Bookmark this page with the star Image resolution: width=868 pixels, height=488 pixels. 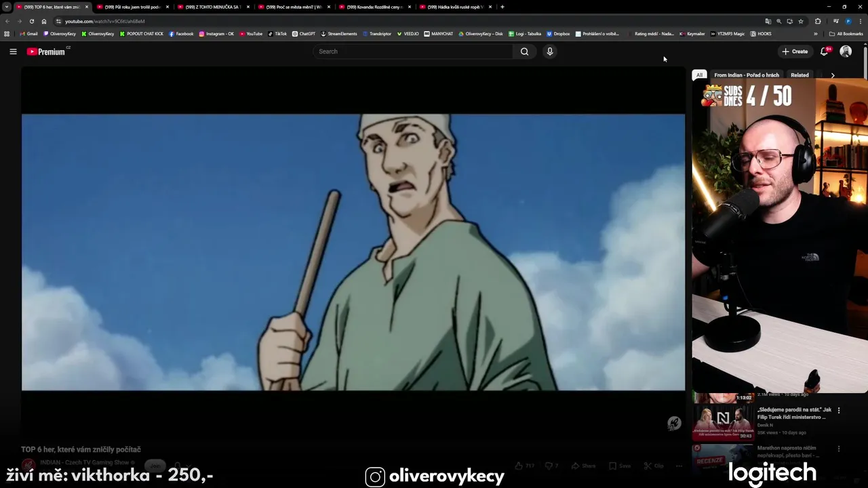(x=801, y=21)
